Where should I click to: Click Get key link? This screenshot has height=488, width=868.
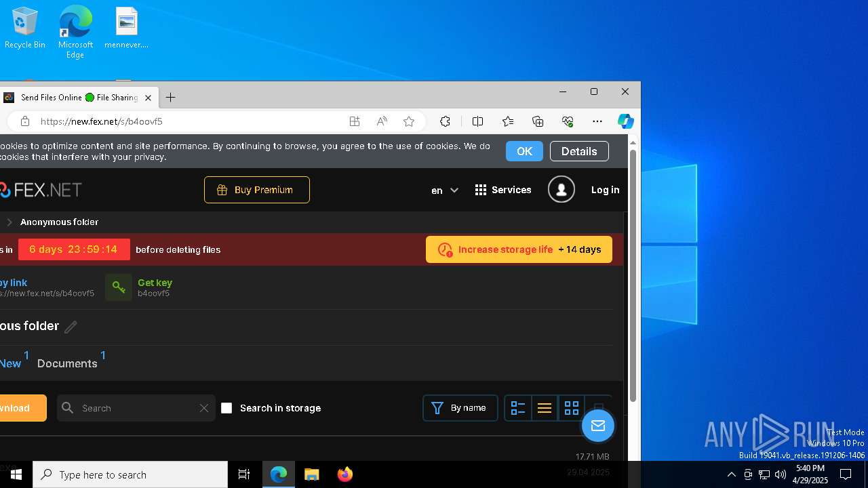155,283
